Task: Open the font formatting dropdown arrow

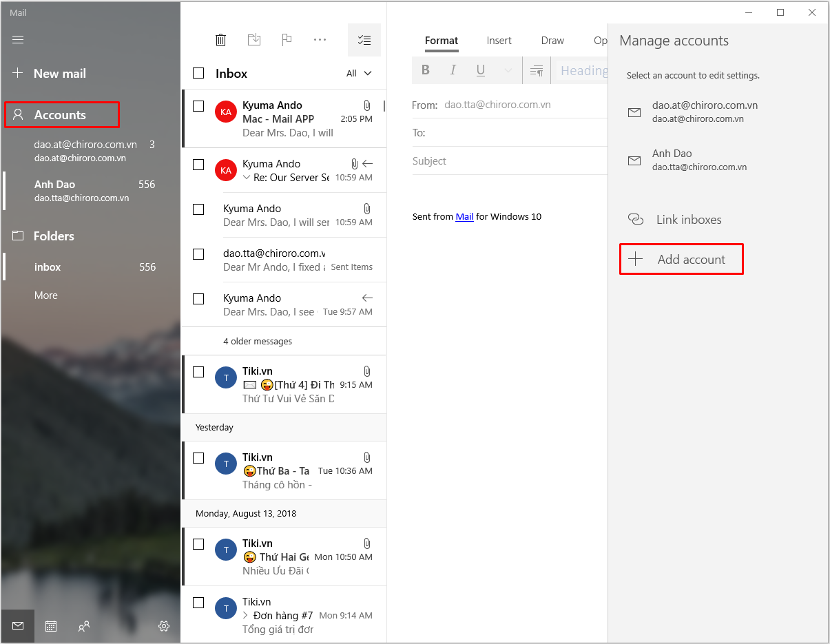Action: pyautogui.click(x=508, y=70)
